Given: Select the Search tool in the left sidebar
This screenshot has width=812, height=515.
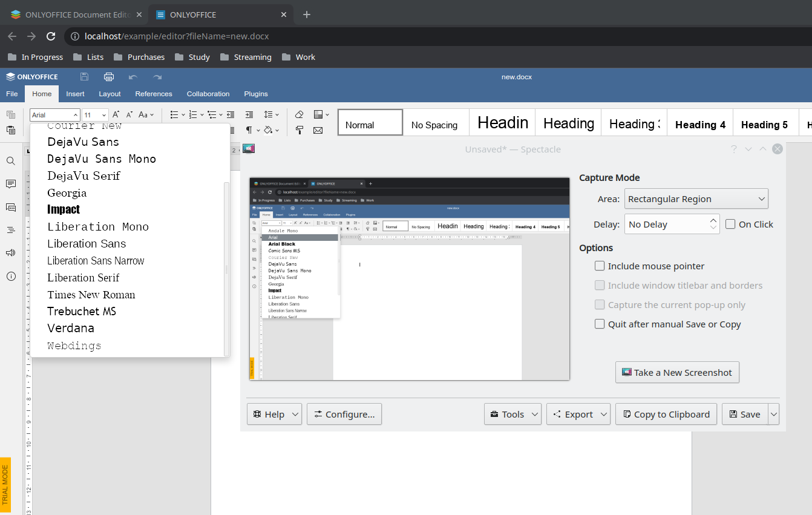Looking at the screenshot, I should (10, 161).
